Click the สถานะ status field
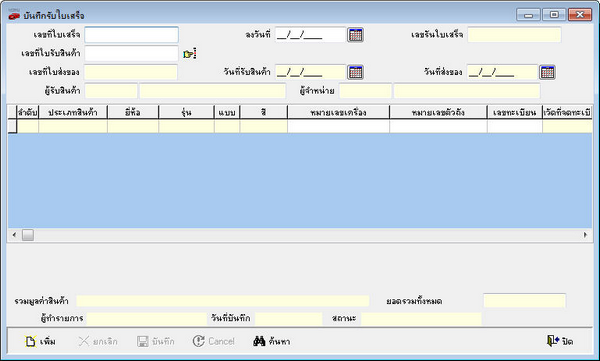The height and width of the screenshot is (361, 600). click(421, 319)
